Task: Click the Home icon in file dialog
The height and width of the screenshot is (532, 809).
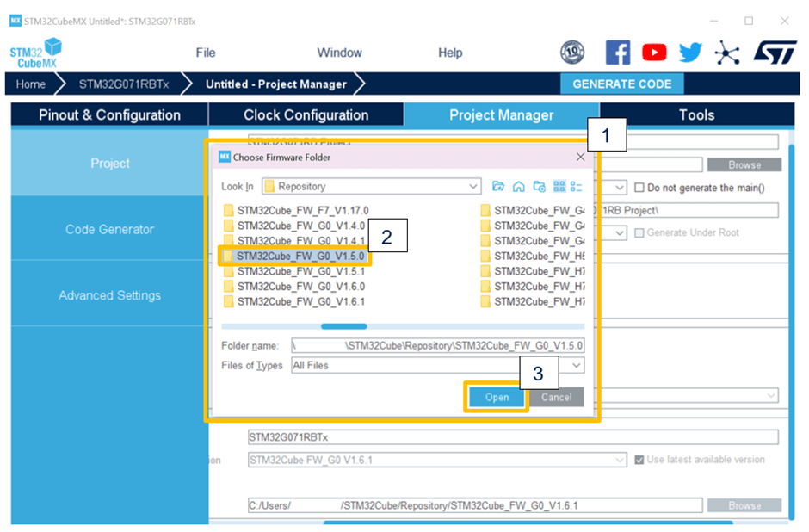Action: (x=518, y=186)
